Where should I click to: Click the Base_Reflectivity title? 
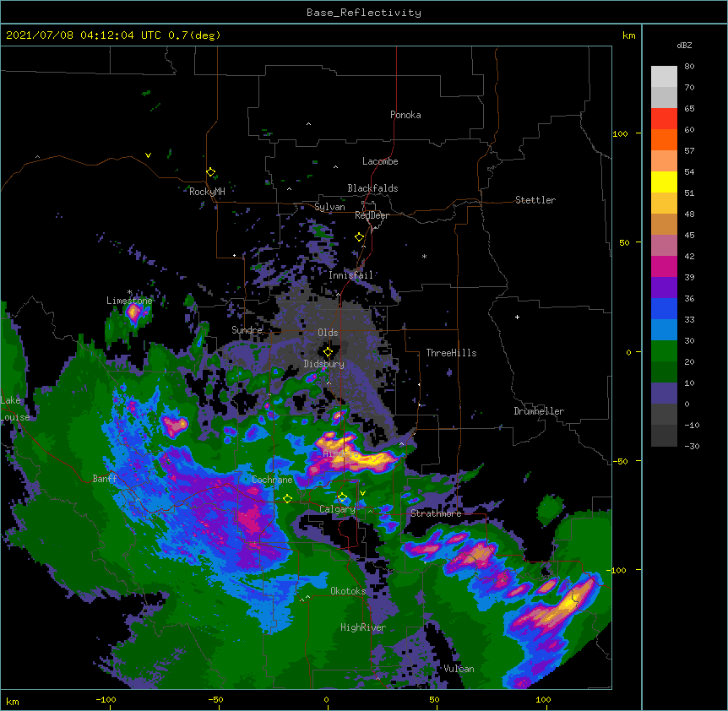pyautogui.click(x=364, y=13)
